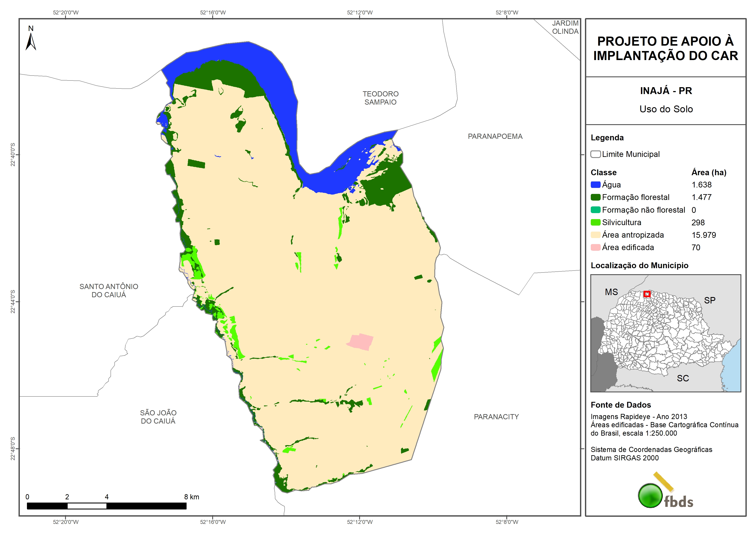Click the PARANACITY municipality label
The image size is (756, 534).
click(496, 417)
